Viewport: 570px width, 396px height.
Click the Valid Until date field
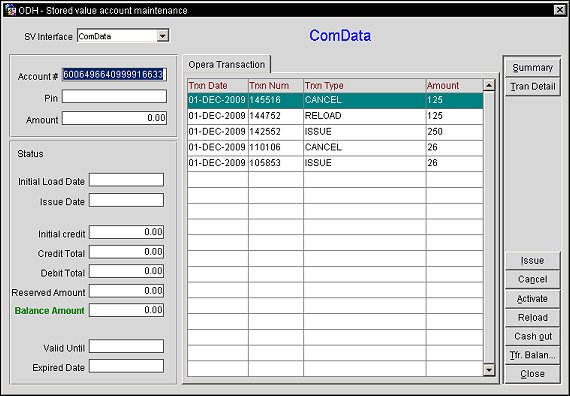pyautogui.click(x=127, y=346)
